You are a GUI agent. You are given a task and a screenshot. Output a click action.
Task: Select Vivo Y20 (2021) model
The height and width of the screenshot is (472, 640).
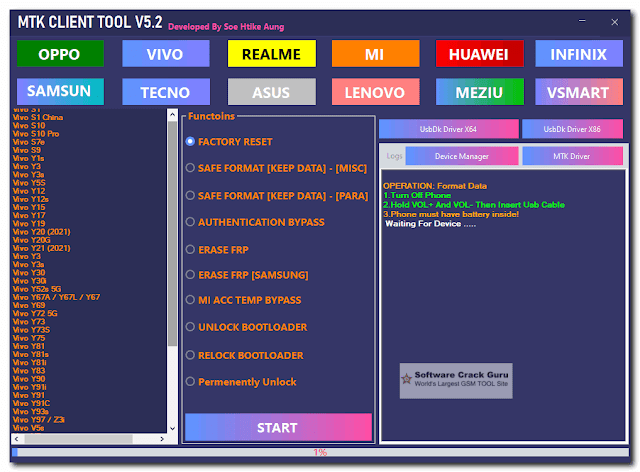[x=41, y=232]
